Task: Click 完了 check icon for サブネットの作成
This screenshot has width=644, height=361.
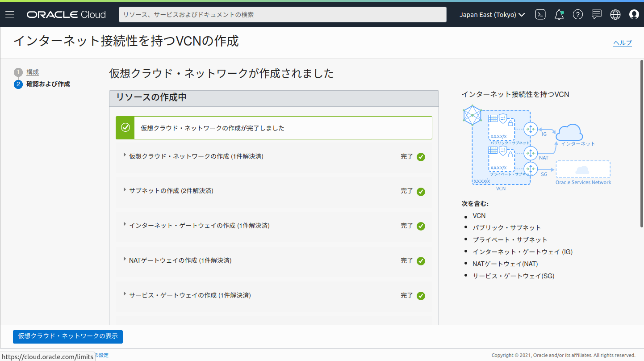Action: [x=421, y=192]
